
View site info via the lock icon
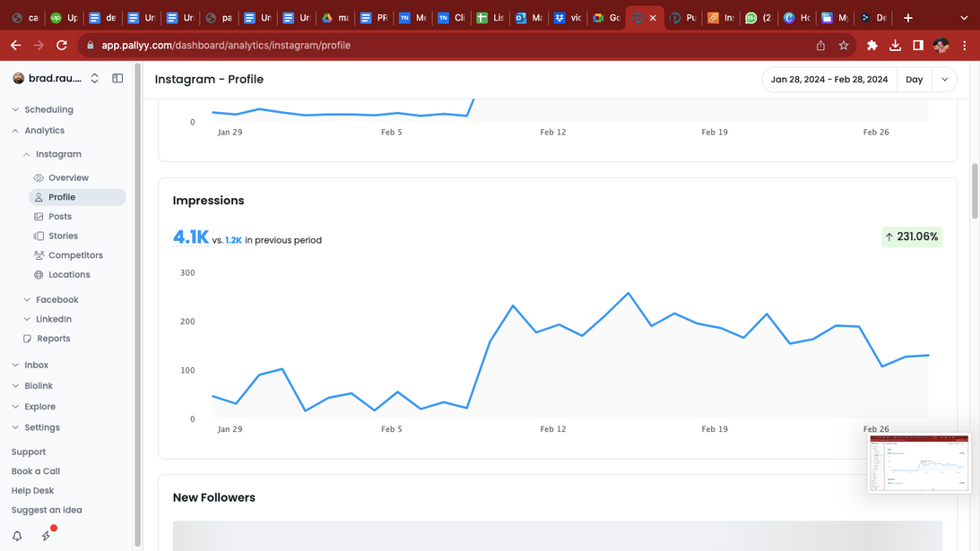click(x=90, y=45)
